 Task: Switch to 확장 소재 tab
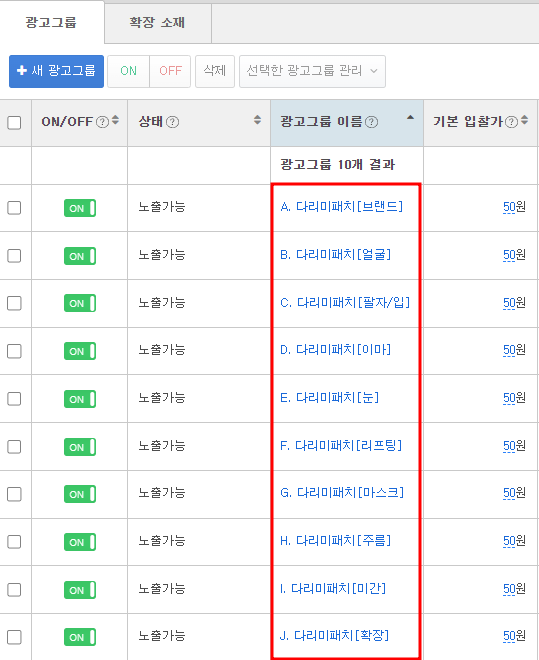tap(157, 22)
